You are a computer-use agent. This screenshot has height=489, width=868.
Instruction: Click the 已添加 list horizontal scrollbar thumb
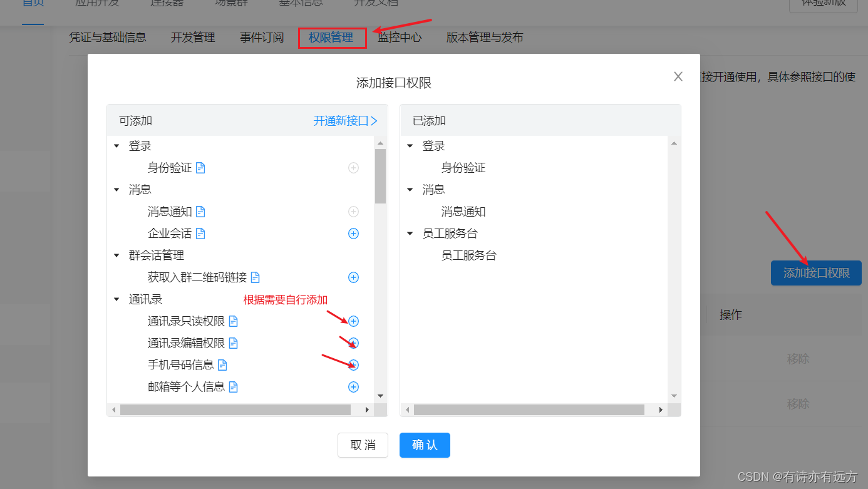pos(529,409)
